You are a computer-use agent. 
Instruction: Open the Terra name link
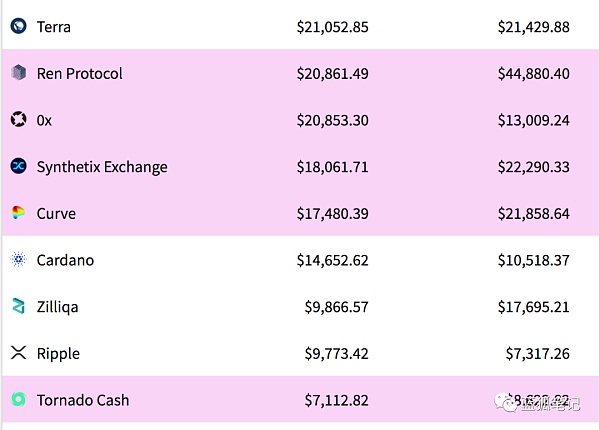tap(54, 27)
